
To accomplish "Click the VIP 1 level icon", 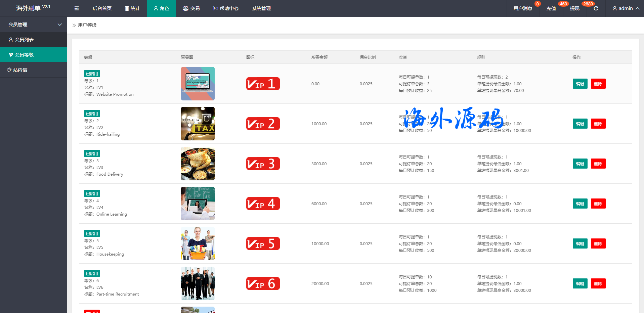I will click(x=263, y=84).
